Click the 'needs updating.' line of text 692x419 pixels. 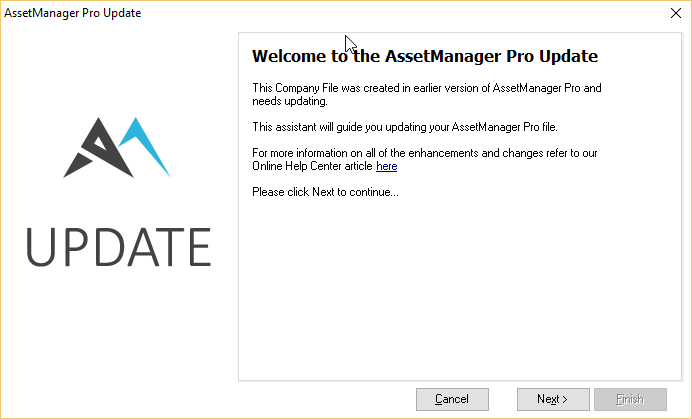[290, 101]
